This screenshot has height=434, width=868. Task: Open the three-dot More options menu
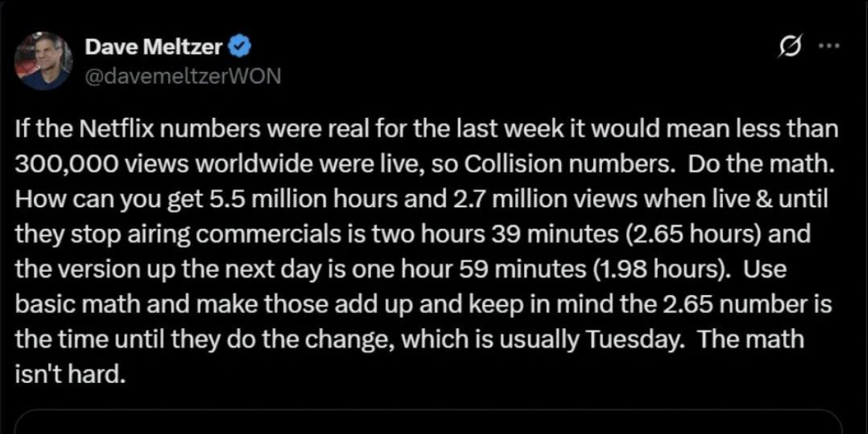coord(830,47)
